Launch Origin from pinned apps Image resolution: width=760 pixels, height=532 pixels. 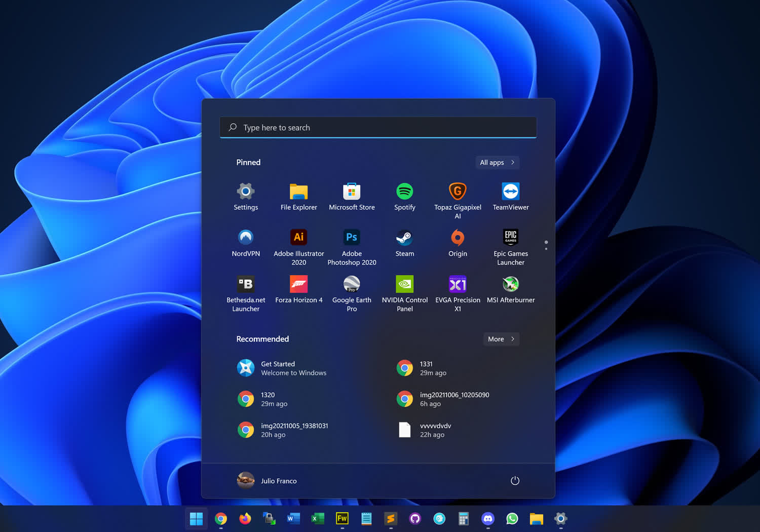pyautogui.click(x=458, y=238)
